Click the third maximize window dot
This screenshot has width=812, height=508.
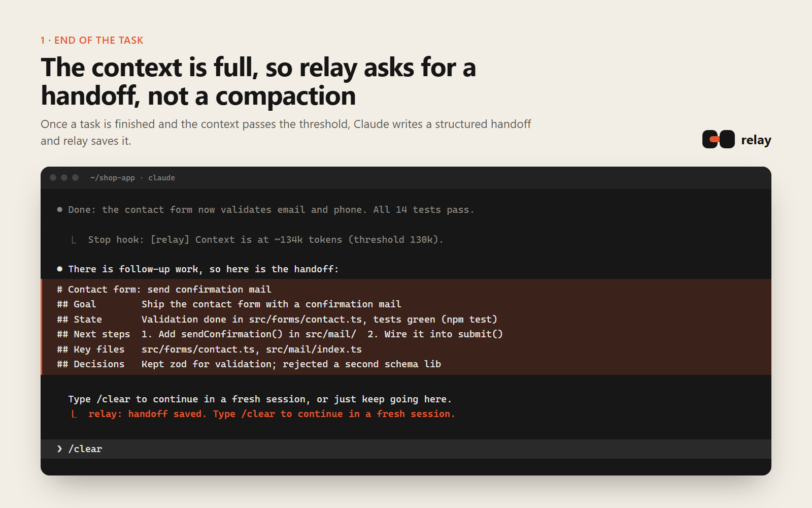(75, 177)
